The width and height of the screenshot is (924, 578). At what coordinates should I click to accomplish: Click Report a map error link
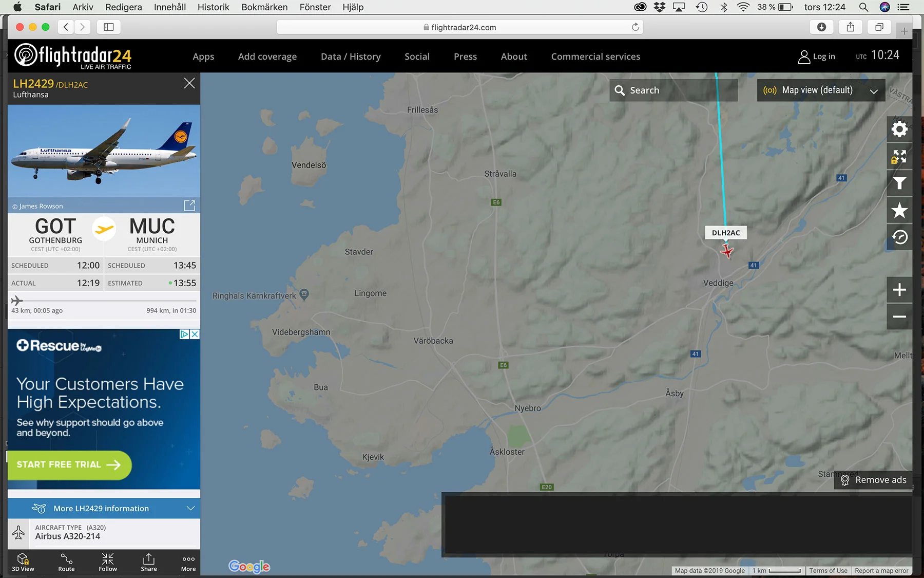(x=881, y=571)
